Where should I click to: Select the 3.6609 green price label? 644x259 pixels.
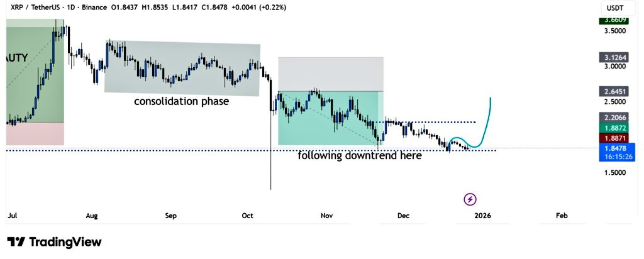click(613, 20)
